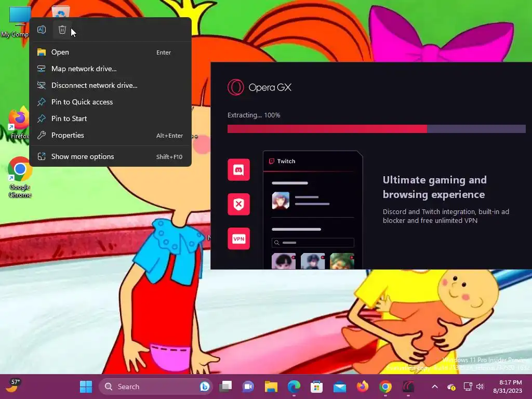Click the Discord icon in Opera GX installer
The width and height of the screenshot is (532, 399).
[x=238, y=170]
